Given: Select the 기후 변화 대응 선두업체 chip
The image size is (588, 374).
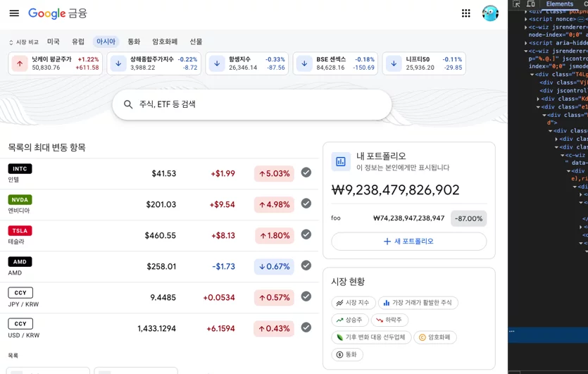Looking at the screenshot, I should [x=371, y=337].
